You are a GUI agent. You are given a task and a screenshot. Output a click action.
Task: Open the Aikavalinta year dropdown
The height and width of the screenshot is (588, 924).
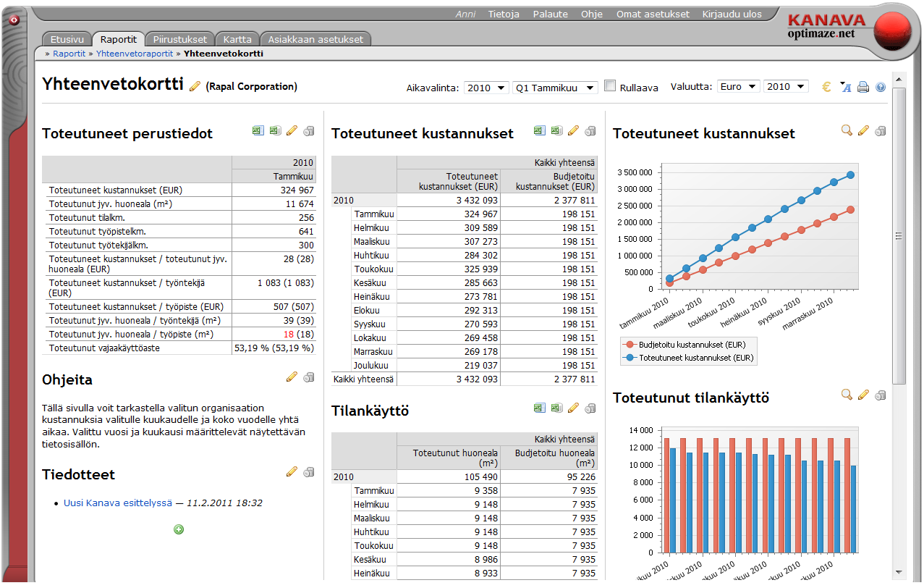click(x=487, y=88)
